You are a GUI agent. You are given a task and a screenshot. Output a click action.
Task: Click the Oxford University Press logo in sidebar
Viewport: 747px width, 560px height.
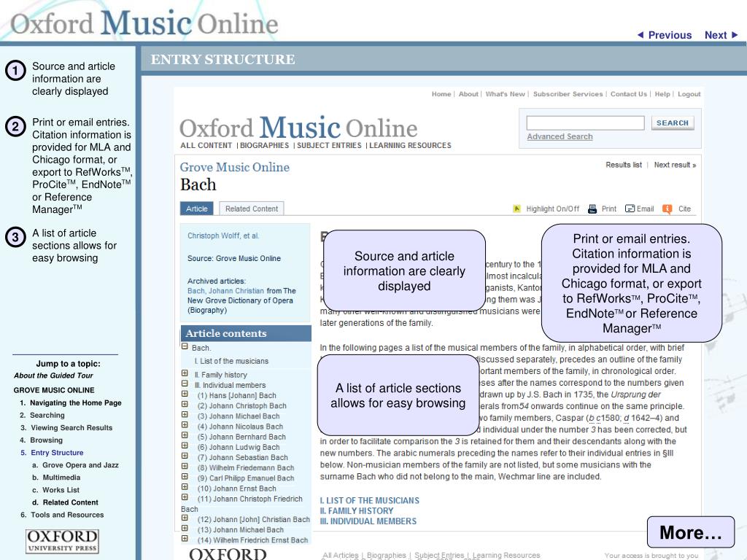click(62, 542)
